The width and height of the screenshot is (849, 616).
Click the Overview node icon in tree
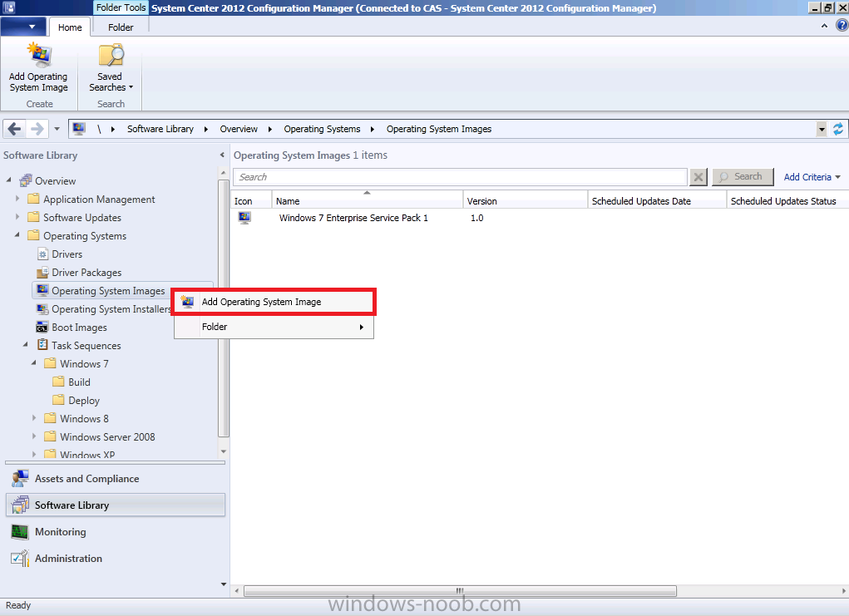[x=26, y=180]
